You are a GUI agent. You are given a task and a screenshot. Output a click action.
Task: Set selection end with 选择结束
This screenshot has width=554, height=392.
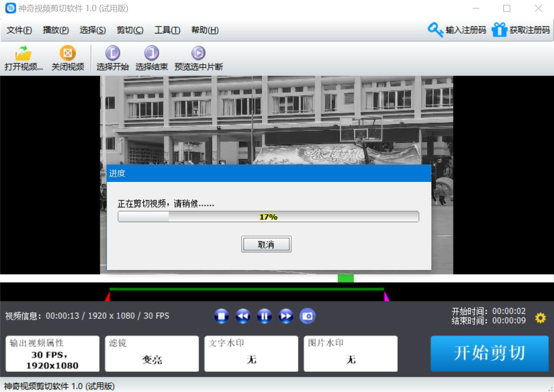tap(151, 59)
